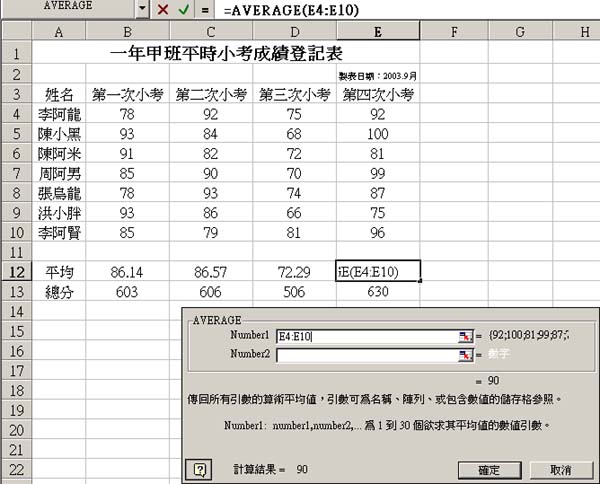Viewport: 600px width, 484px height.
Task: Click the Number2 range selector icon
Action: pos(465,355)
